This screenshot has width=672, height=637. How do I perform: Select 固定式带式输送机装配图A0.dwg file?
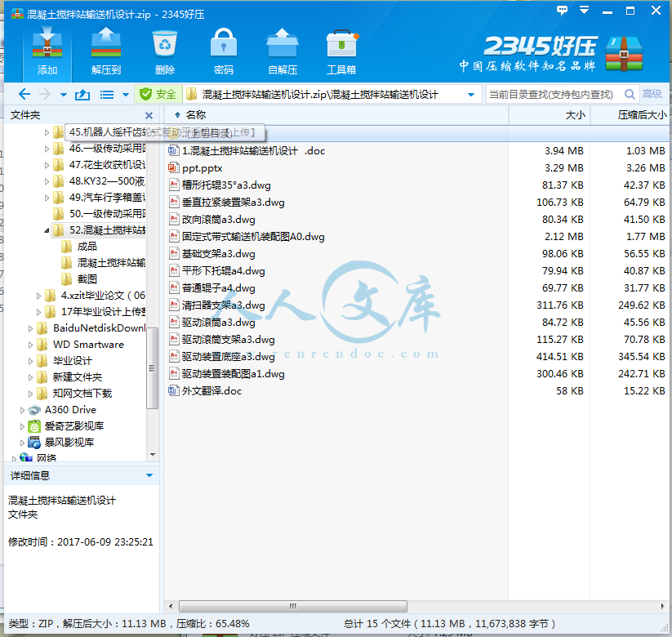pos(253,237)
